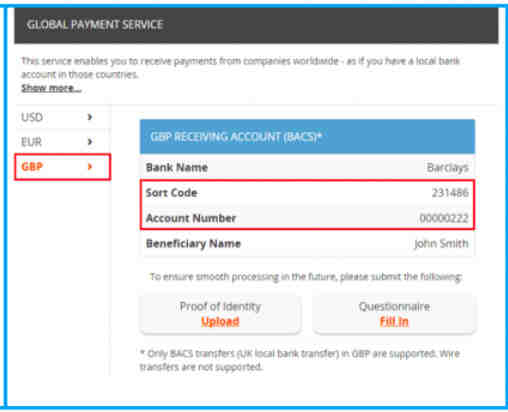This screenshot has width=508, height=412.
Task: Expand description with Show more link
Action: point(51,88)
